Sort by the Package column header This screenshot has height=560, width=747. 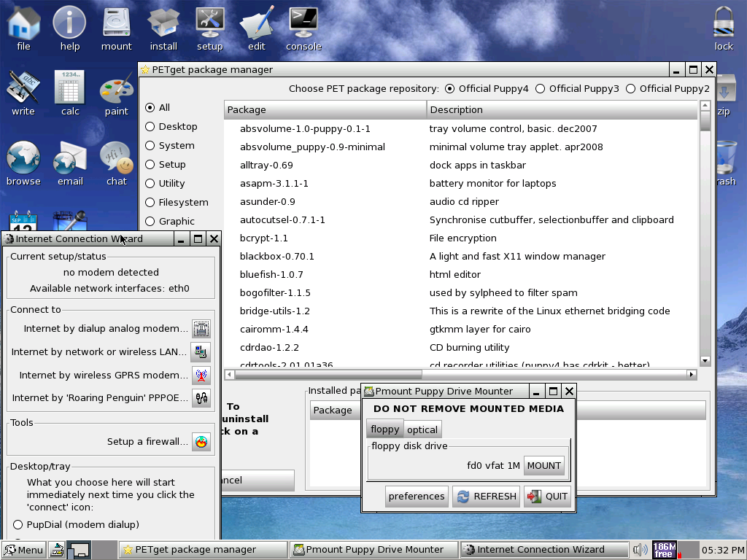pyautogui.click(x=325, y=110)
